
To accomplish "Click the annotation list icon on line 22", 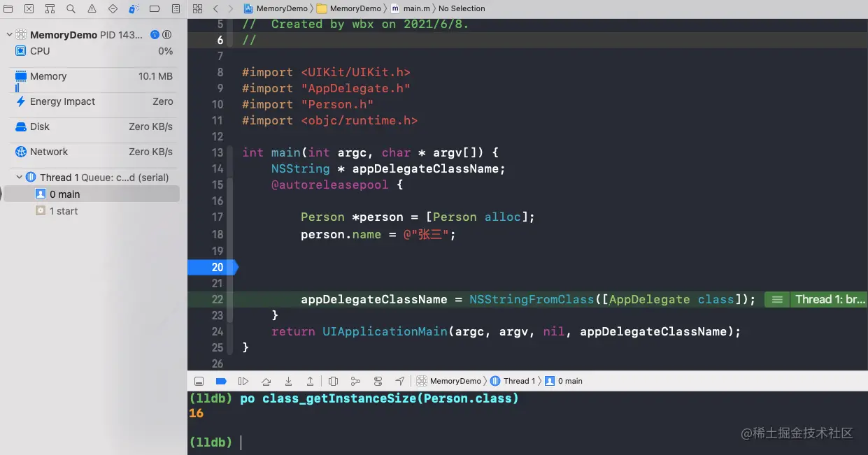I will click(x=776, y=299).
